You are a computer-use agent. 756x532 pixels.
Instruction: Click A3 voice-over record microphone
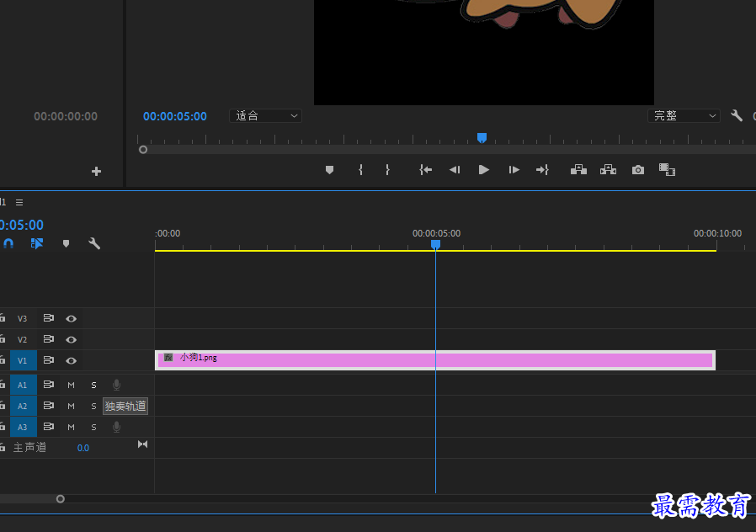click(116, 427)
